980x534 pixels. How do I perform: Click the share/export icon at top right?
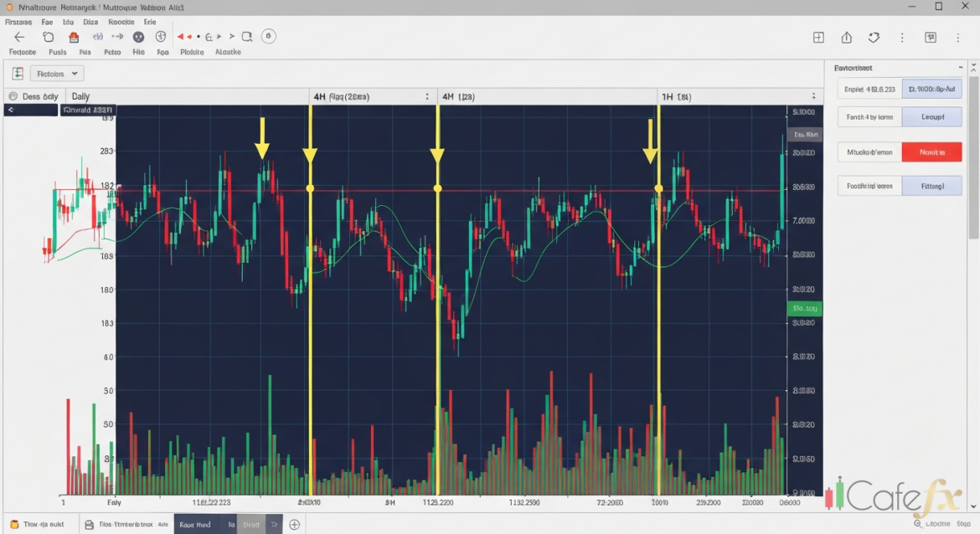coord(847,37)
